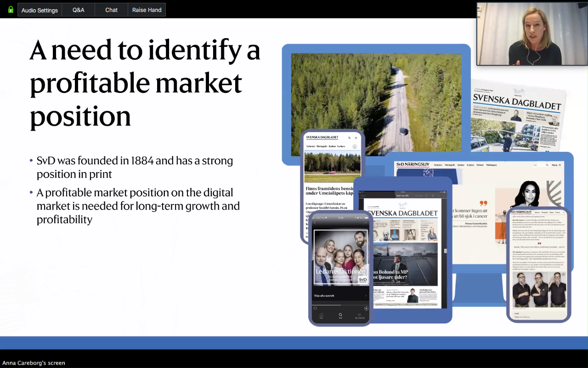
Task: Select Ledare in the desktop mockup navigation
Action: click(x=470, y=165)
